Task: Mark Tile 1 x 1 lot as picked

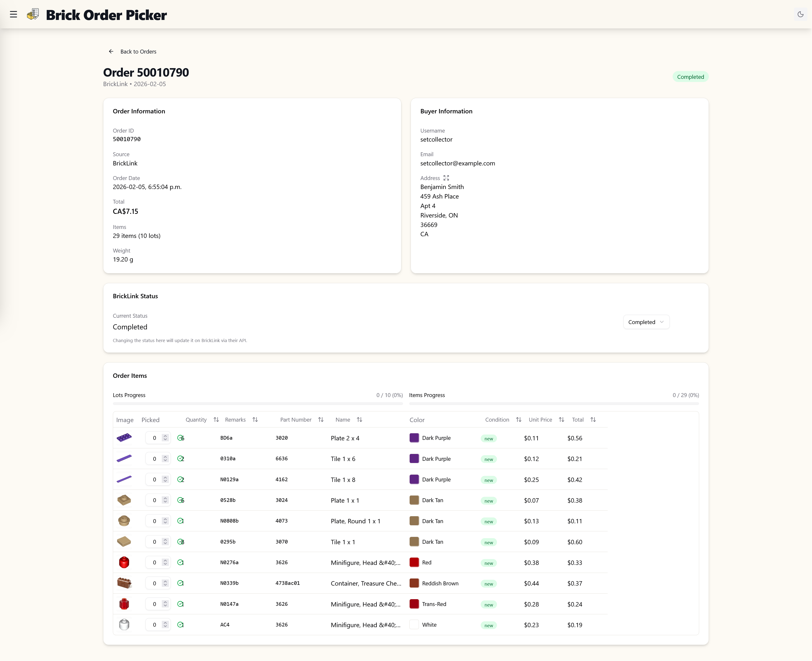Action: (180, 542)
